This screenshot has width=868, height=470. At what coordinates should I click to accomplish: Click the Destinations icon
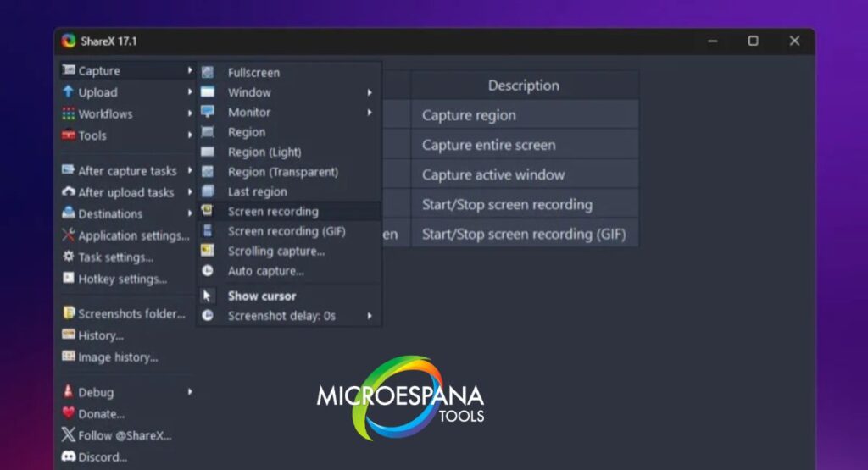tap(68, 213)
